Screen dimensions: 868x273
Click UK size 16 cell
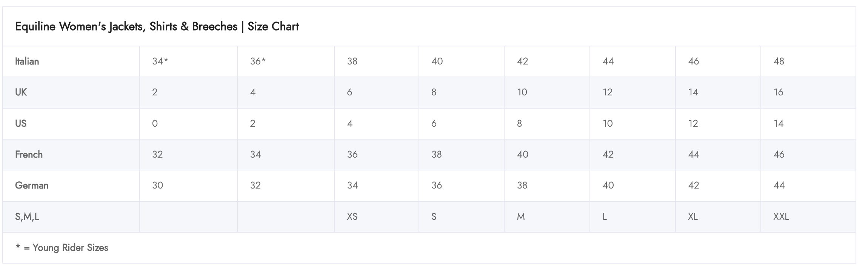[x=778, y=92]
